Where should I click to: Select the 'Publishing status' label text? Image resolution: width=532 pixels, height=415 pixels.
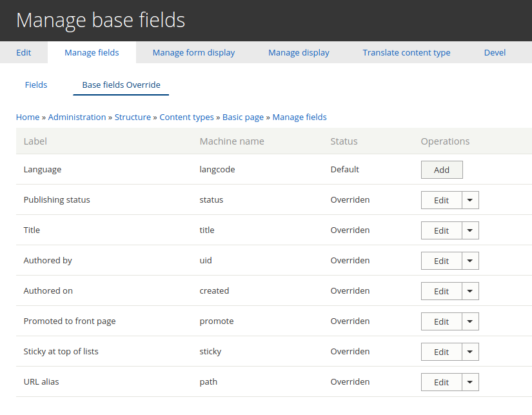click(x=57, y=199)
